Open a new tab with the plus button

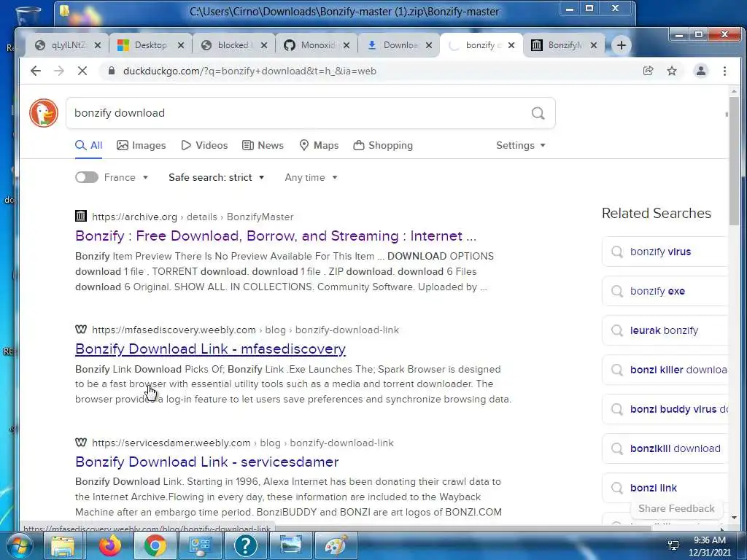(622, 45)
